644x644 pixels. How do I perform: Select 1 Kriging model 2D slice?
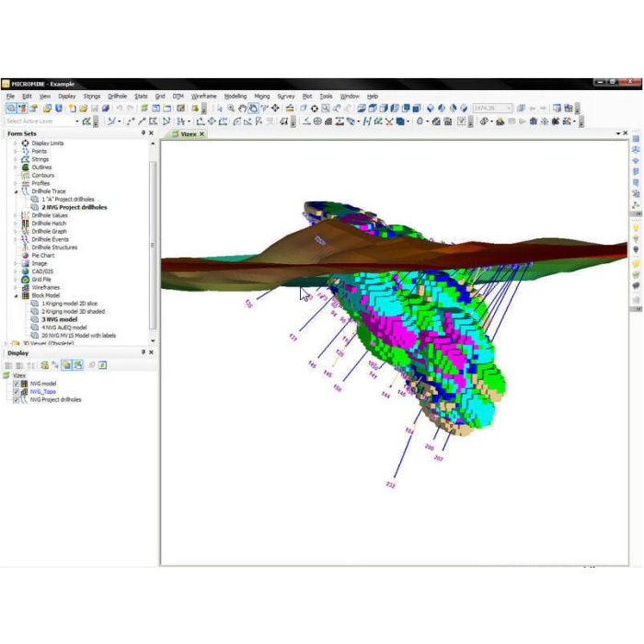click(69, 304)
